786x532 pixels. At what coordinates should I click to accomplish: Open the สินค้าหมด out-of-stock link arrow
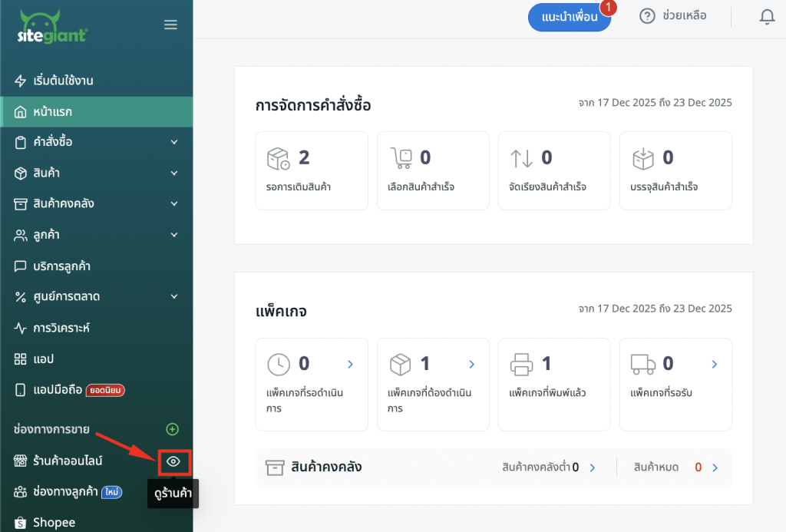click(x=715, y=467)
